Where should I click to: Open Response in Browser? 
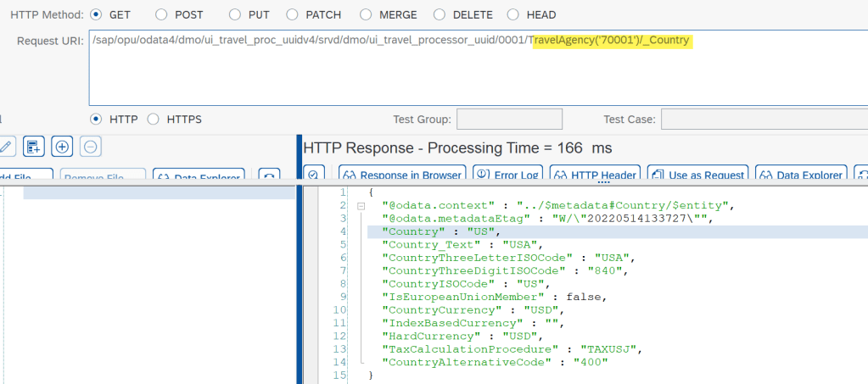coord(401,175)
